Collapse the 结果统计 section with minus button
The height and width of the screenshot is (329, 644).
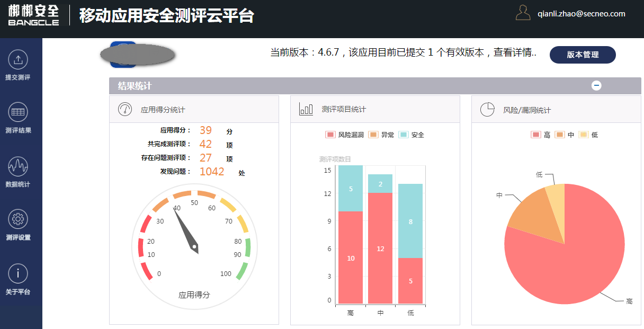coord(596,86)
